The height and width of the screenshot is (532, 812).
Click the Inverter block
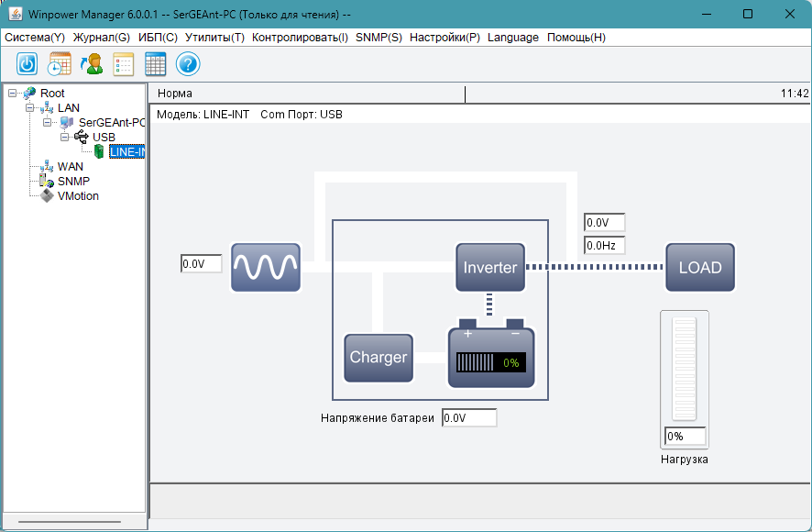[490, 268]
